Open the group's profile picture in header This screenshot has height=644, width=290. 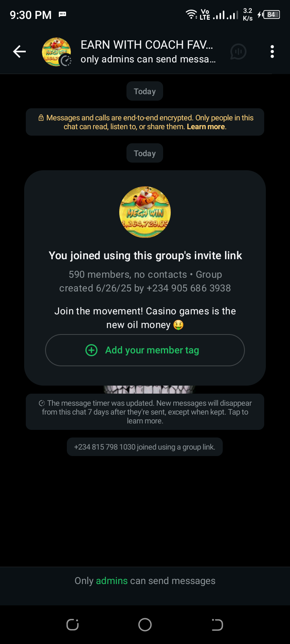pos(56,52)
